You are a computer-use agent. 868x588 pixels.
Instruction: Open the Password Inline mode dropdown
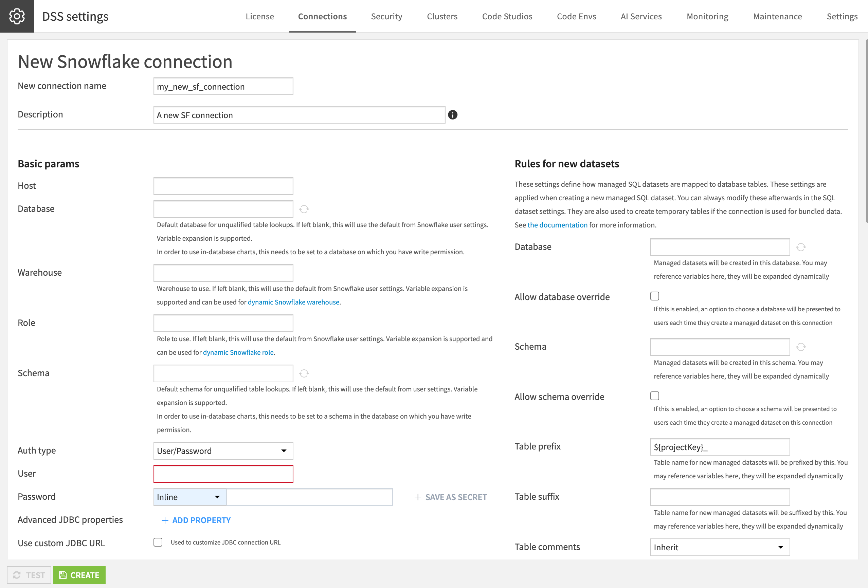pos(190,497)
